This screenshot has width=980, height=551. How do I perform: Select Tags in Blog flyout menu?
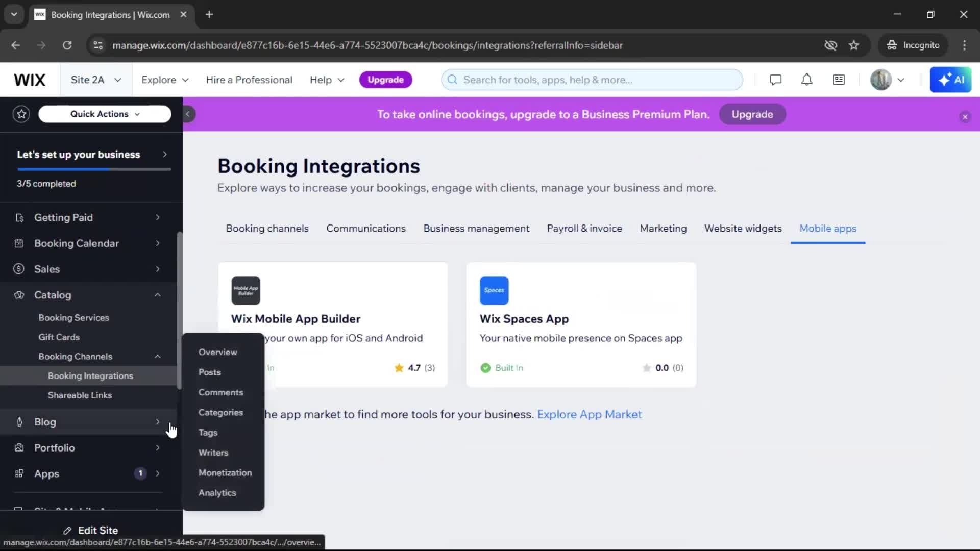(208, 433)
